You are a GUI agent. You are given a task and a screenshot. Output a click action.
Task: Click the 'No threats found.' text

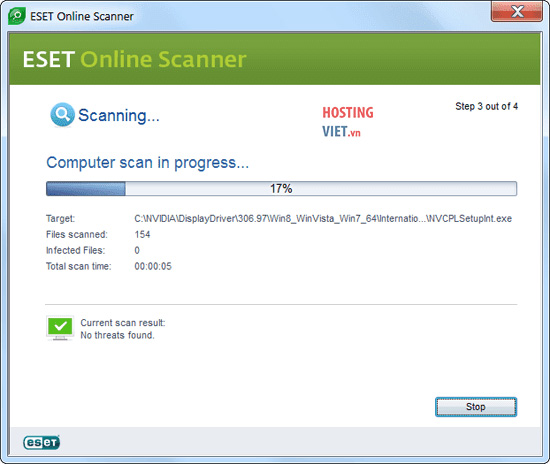point(118,335)
